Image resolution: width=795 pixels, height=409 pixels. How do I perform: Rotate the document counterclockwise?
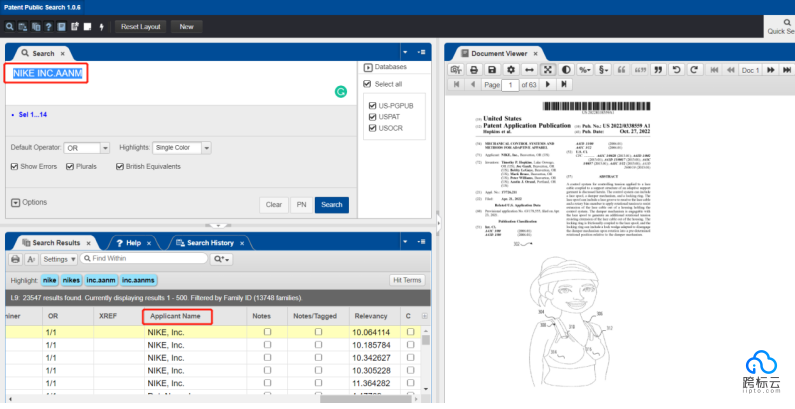(676, 70)
